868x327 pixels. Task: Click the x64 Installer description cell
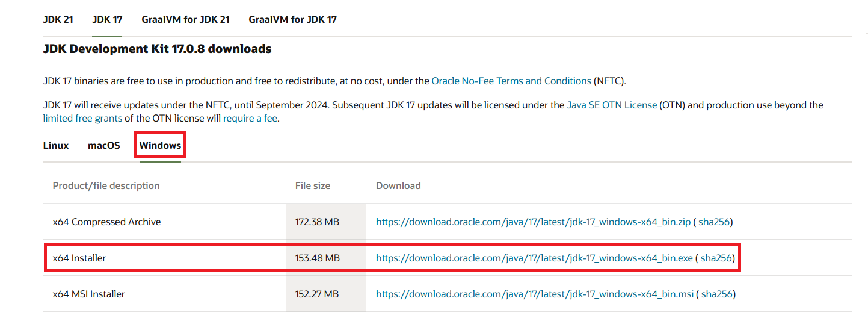tap(165, 258)
